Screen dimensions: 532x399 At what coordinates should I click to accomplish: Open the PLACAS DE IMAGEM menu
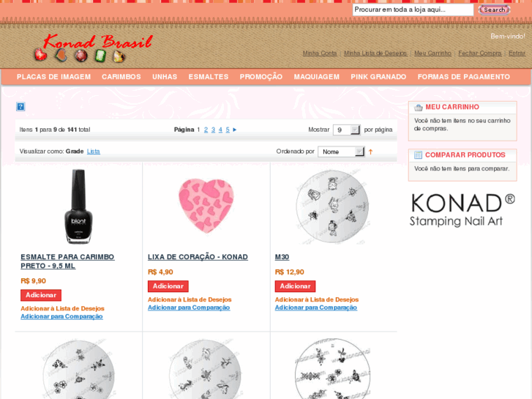[53, 77]
